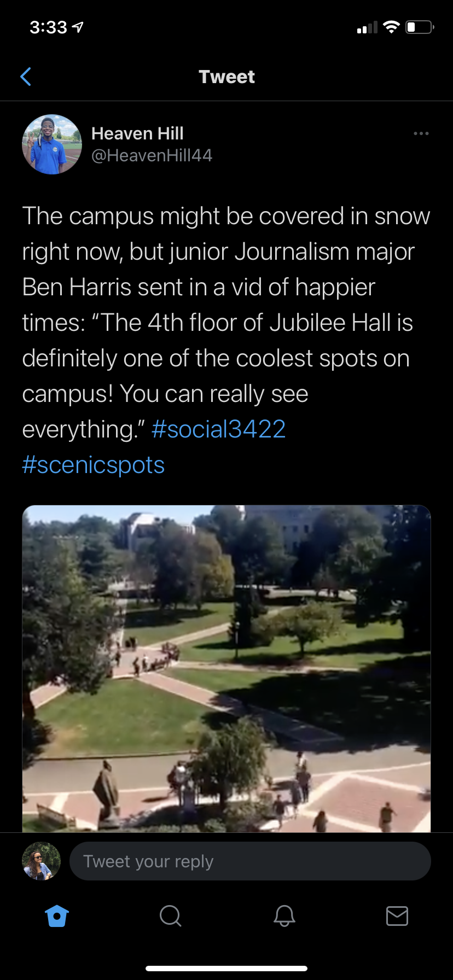
Task: Tap the cellular signal bars
Action: (x=367, y=27)
